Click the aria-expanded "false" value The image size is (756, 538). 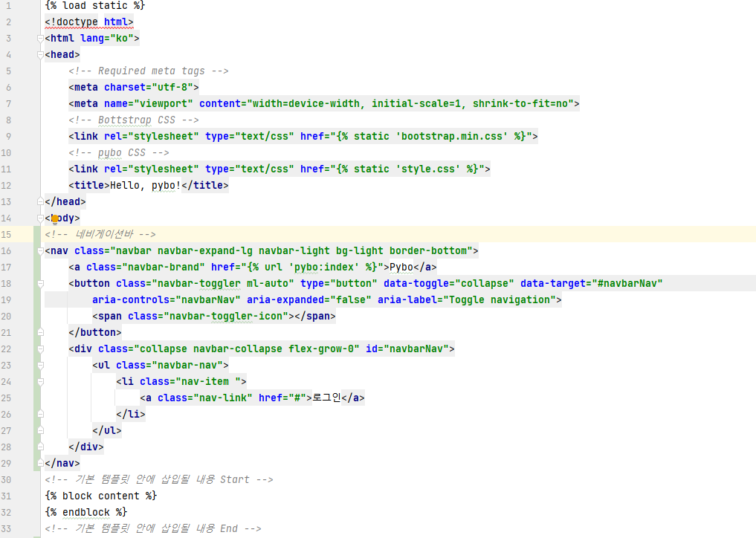coord(351,300)
